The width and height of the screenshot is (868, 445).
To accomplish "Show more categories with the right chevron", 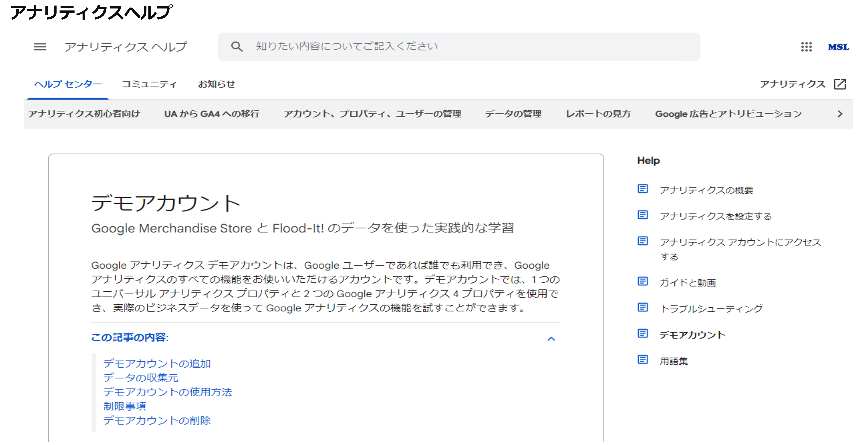I will (840, 114).
